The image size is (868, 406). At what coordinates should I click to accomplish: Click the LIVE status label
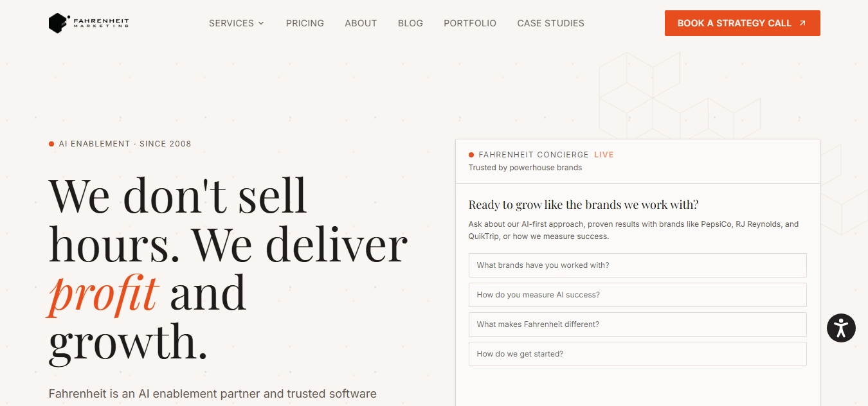point(604,155)
